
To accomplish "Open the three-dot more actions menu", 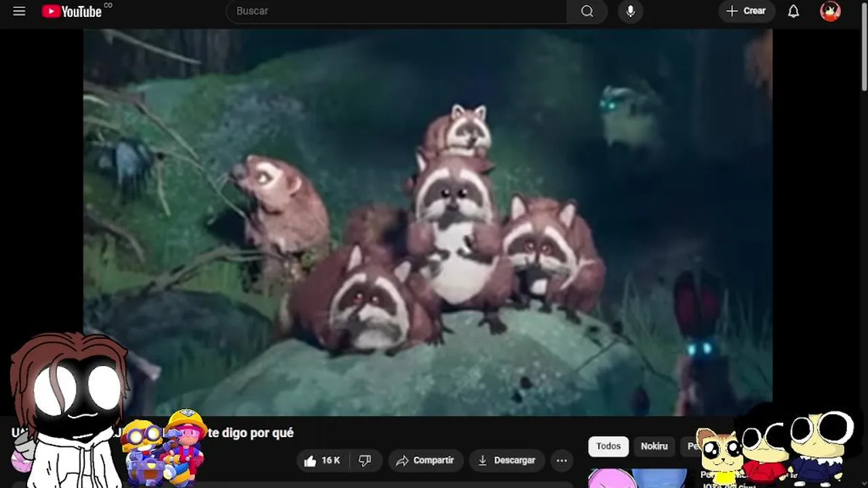I will 561,461.
